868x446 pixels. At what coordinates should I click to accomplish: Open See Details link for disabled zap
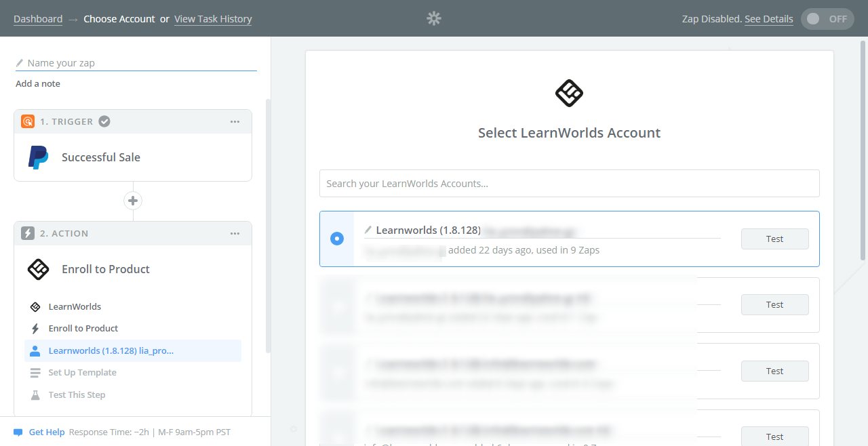pos(769,19)
